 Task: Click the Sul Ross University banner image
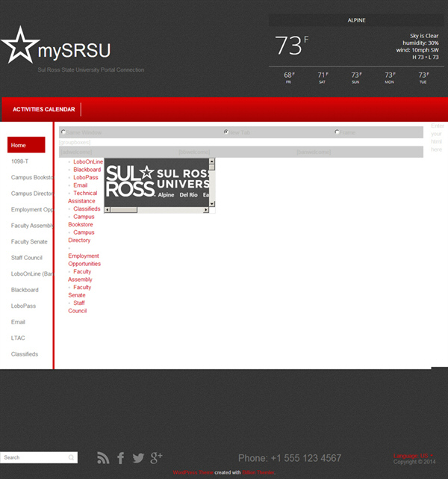(156, 180)
